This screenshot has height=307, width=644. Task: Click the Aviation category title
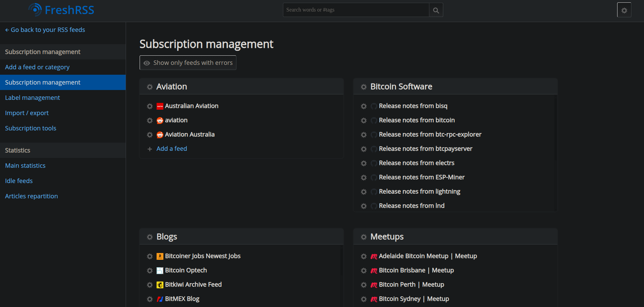pyautogui.click(x=172, y=87)
